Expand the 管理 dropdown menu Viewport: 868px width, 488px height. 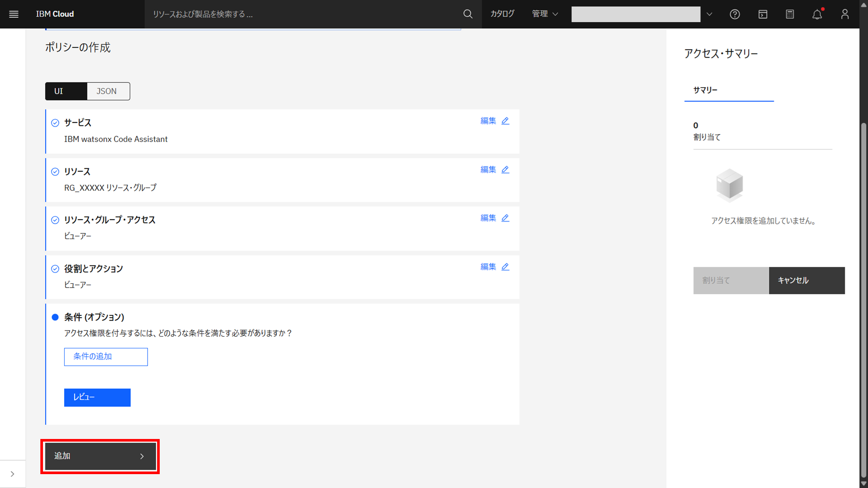coord(545,14)
